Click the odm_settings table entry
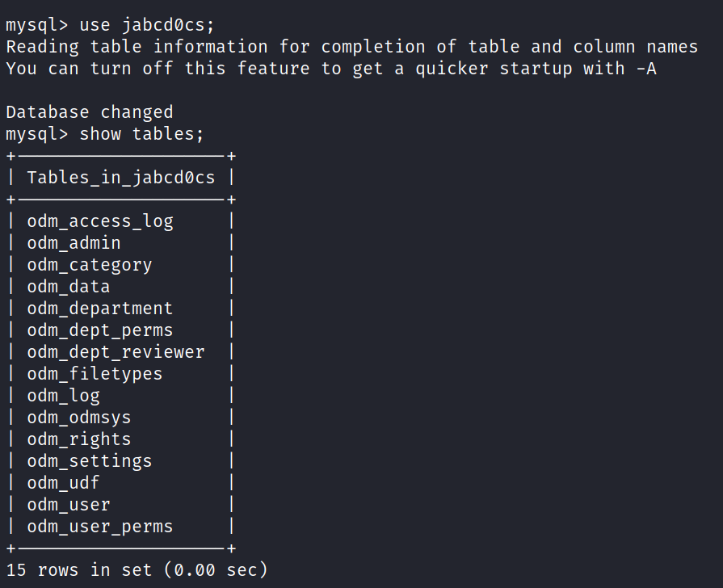This screenshot has width=723, height=588. point(90,461)
